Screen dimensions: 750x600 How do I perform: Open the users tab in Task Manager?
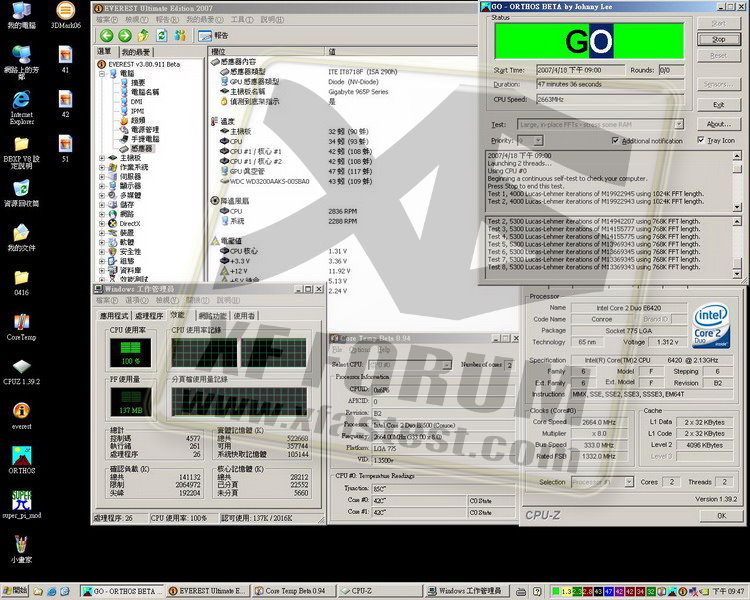[x=244, y=316]
